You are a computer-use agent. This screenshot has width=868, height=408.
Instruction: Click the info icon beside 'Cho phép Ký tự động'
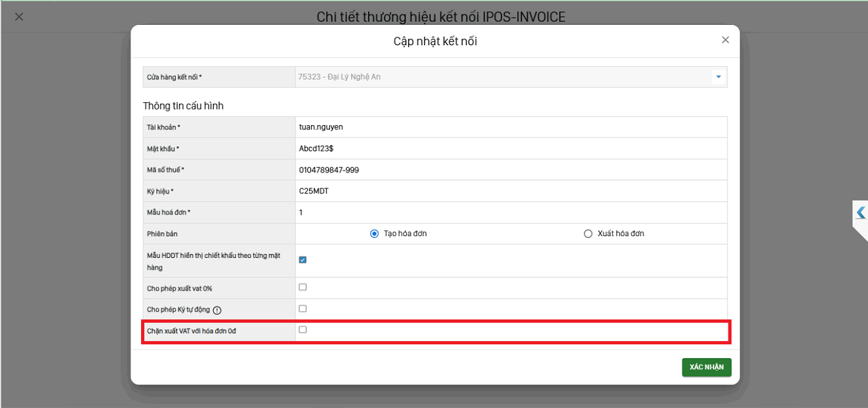[x=217, y=310]
